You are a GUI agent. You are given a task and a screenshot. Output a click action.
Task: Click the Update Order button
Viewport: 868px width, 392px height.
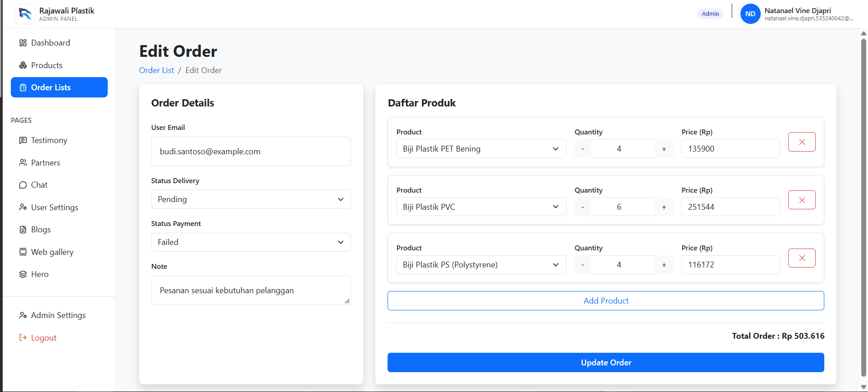click(606, 363)
